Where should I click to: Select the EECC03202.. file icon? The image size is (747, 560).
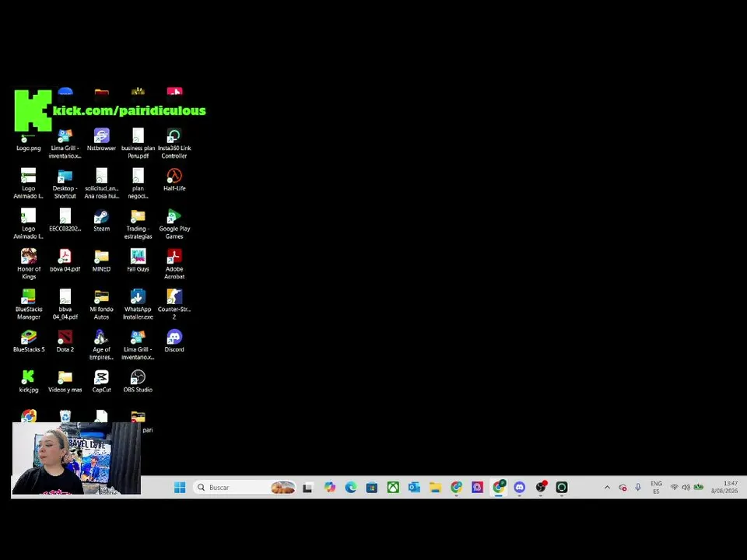[x=65, y=220]
